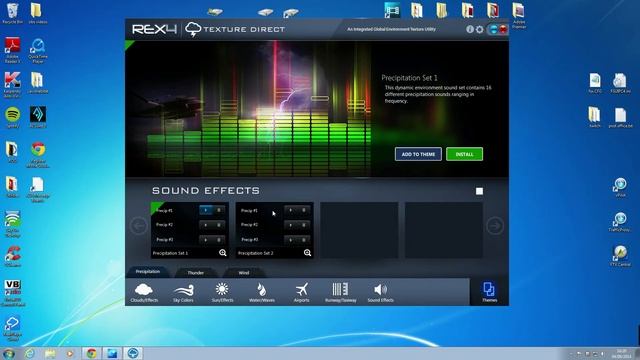This screenshot has width=640, height=360.
Task: Open the Windows Start menu
Action: pyautogui.click(x=9, y=353)
